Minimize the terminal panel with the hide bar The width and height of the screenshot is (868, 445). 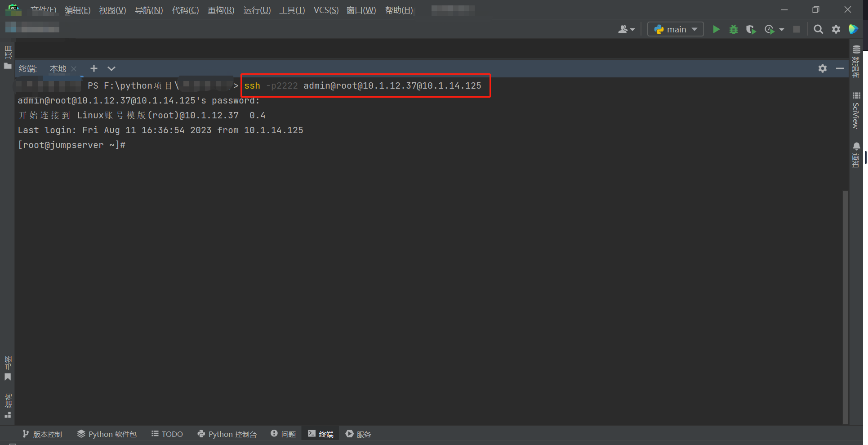(x=840, y=68)
